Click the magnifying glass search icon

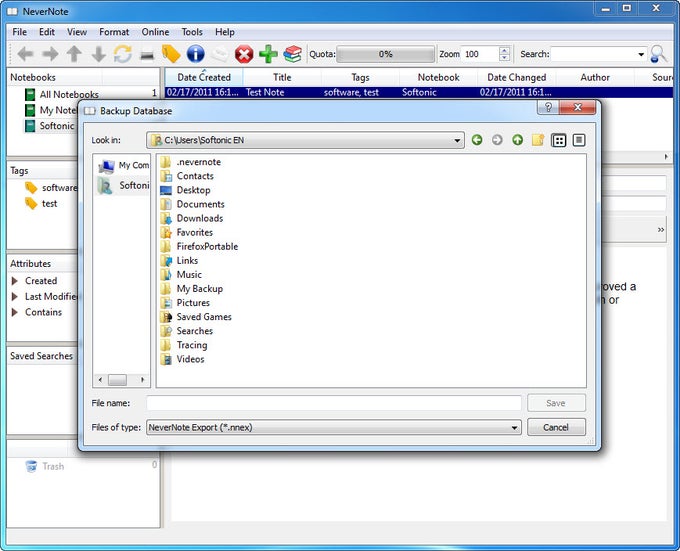point(659,54)
